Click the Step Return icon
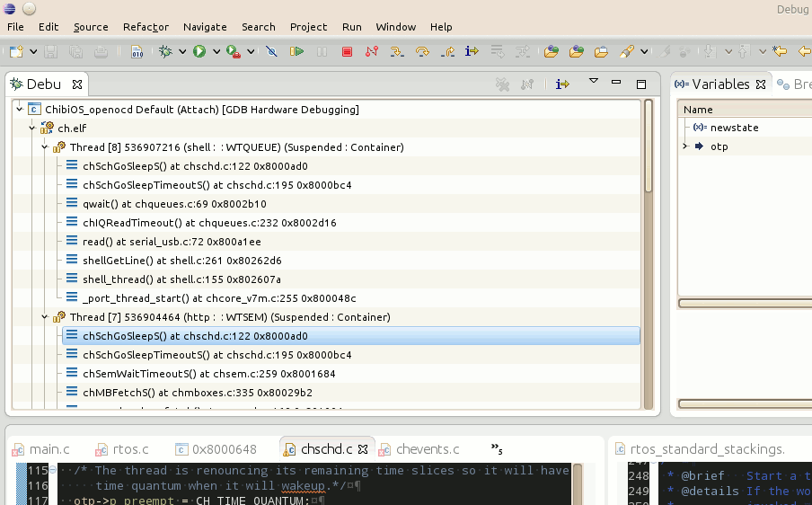 point(447,51)
